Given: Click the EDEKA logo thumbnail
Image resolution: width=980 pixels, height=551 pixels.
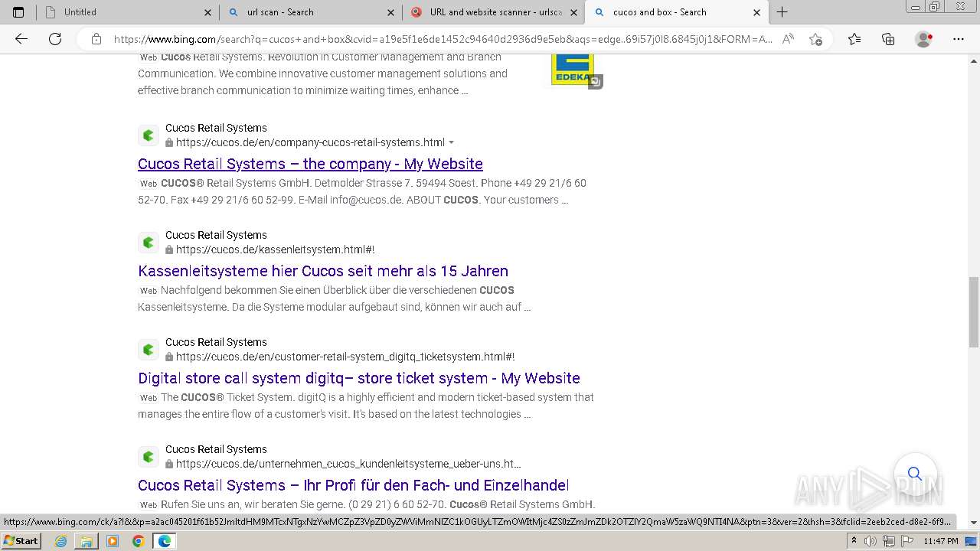Looking at the screenshot, I should click(572, 68).
